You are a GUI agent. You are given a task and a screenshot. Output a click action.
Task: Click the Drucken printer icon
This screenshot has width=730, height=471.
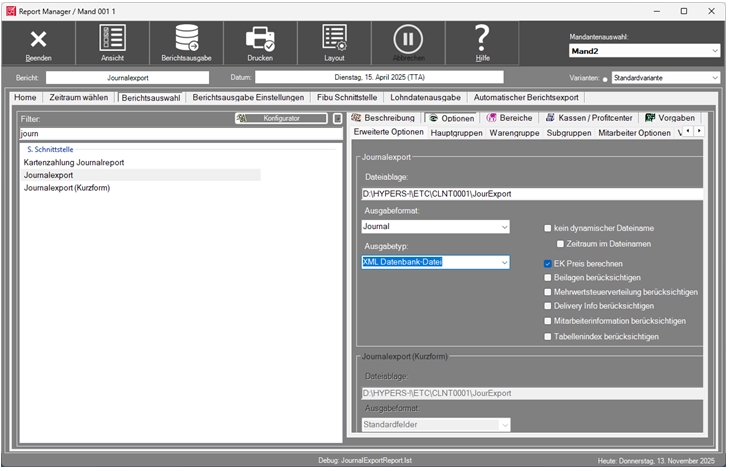[x=261, y=42]
